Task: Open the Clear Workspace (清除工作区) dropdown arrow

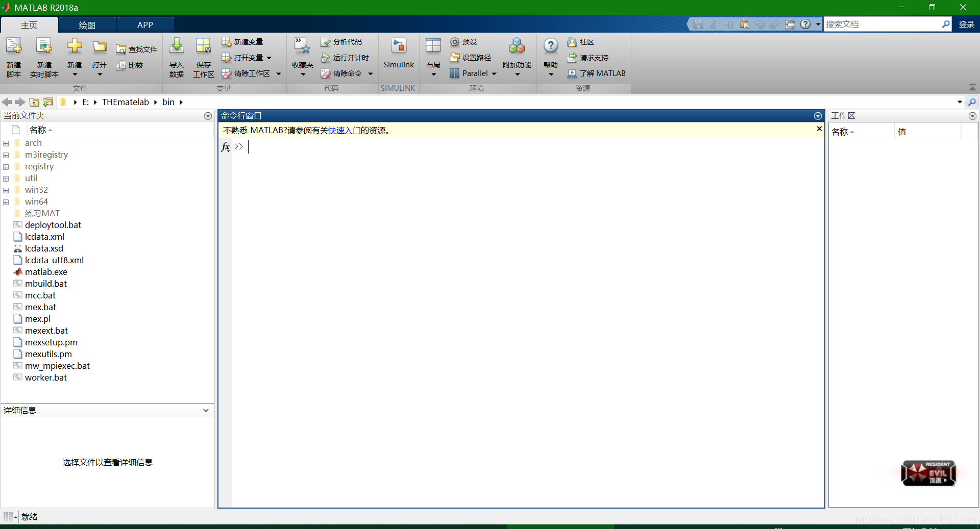Action: tap(279, 73)
